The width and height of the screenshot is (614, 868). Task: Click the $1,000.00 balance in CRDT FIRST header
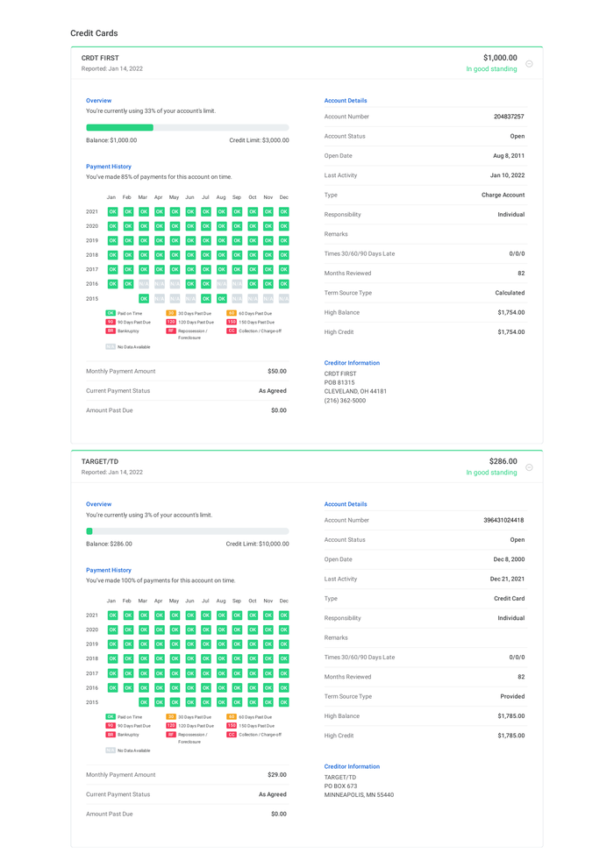coord(500,58)
